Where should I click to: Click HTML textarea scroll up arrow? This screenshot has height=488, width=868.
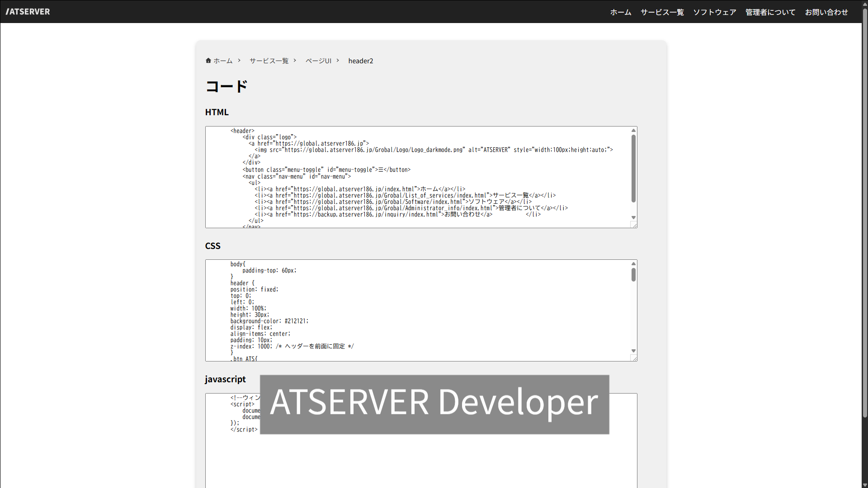tap(633, 130)
